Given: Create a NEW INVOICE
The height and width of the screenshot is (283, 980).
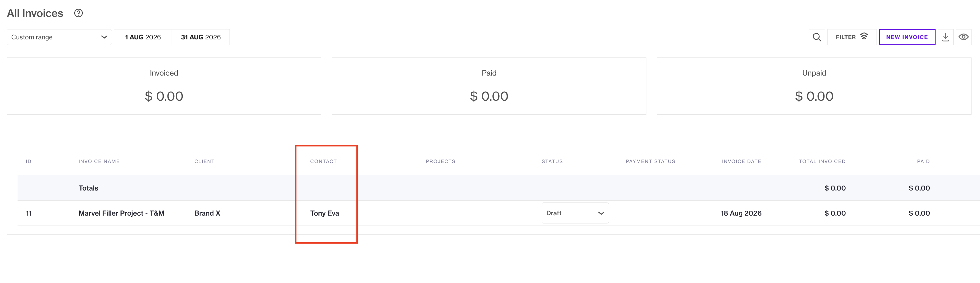Looking at the screenshot, I should (x=907, y=37).
